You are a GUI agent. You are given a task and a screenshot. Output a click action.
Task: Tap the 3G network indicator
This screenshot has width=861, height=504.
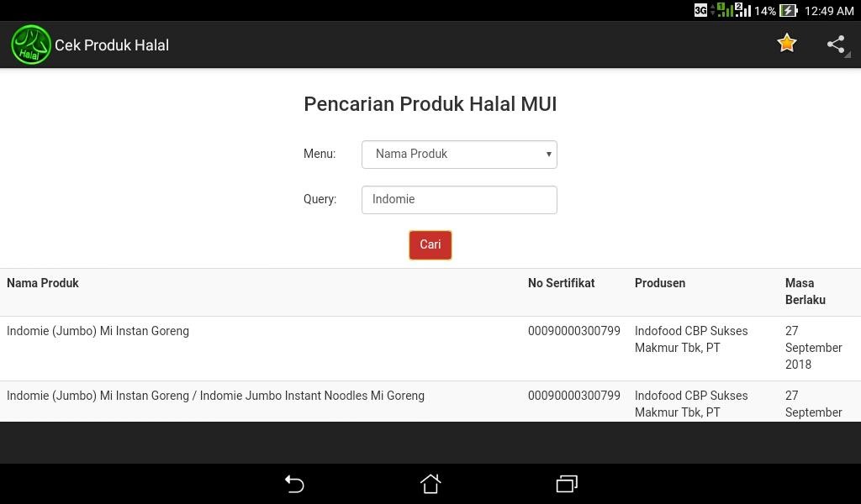700,10
